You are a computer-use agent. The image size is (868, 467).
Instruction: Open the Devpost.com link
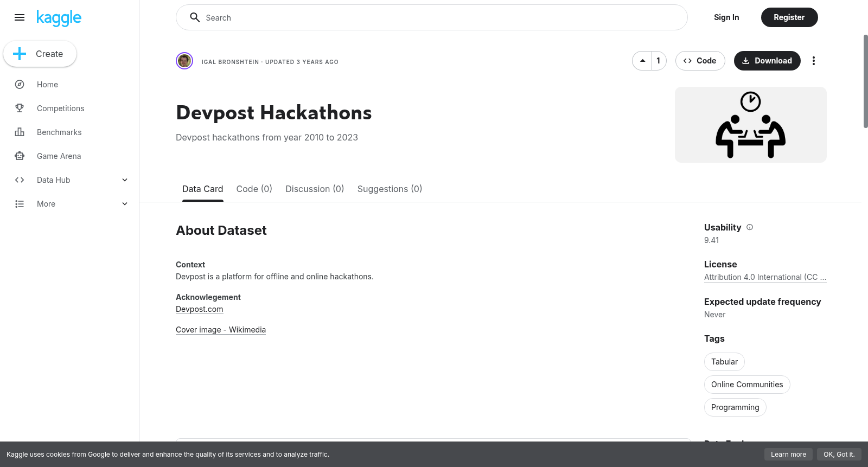(200, 309)
